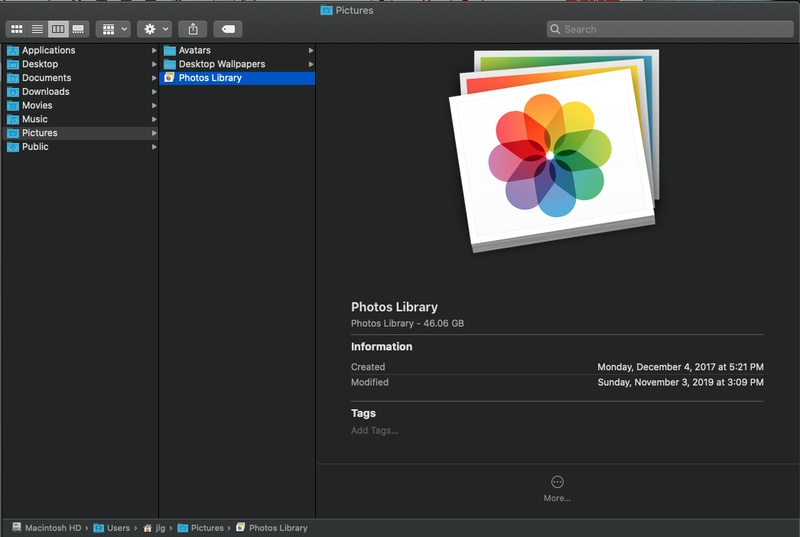Expand Applications with its arrow
This screenshot has height=537, width=800.
[154, 50]
